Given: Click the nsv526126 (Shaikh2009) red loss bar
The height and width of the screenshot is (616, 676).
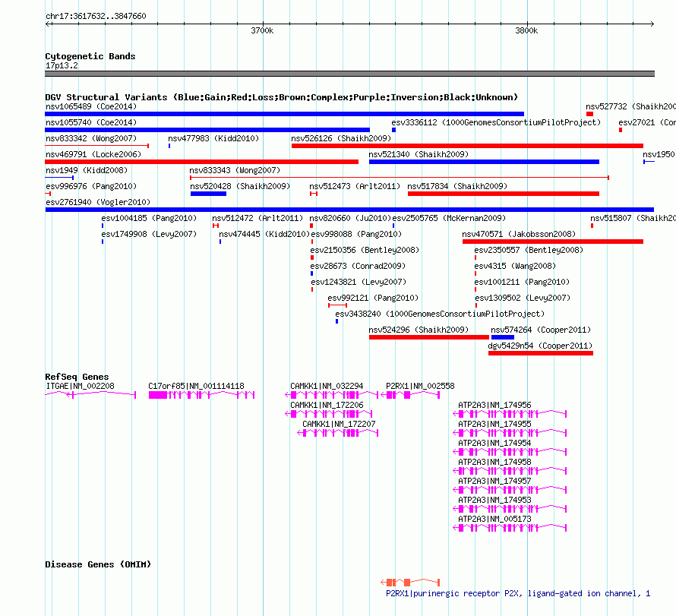Looking at the screenshot, I should (x=467, y=146).
